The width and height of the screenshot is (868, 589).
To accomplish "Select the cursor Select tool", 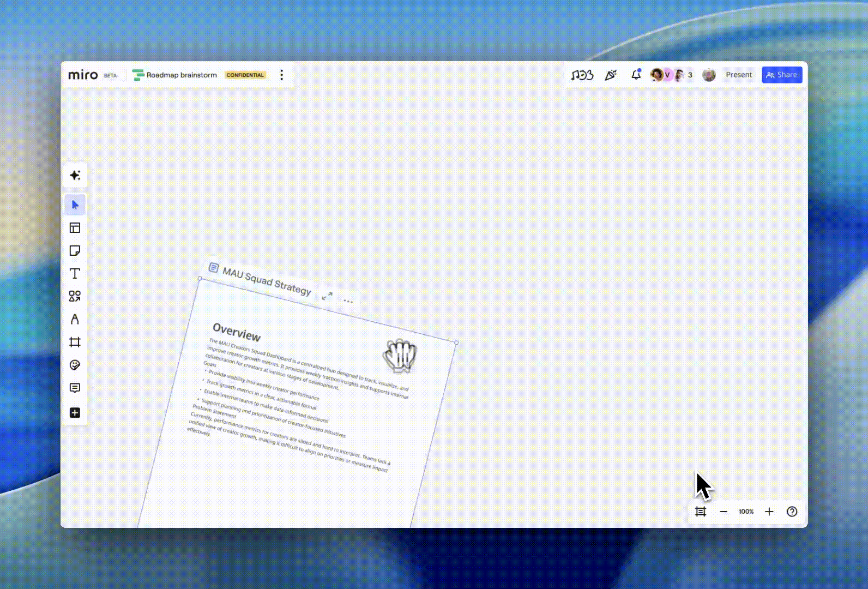I will click(x=75, y=205).
